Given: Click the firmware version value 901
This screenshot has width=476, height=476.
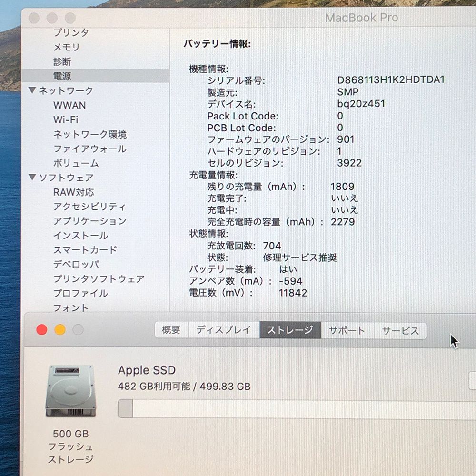Looking at the screenshot, I should coord(346,139).
